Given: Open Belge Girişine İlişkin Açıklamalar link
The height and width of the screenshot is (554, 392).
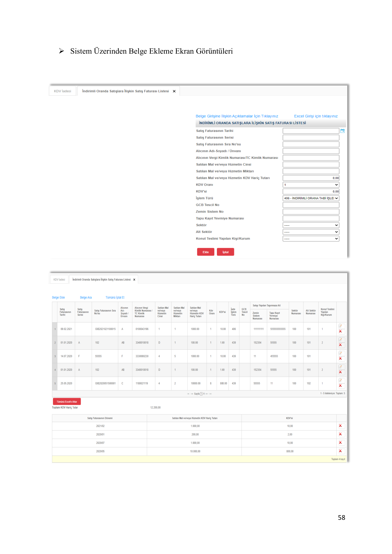Looking at the screenshot, I should (237, 116).
